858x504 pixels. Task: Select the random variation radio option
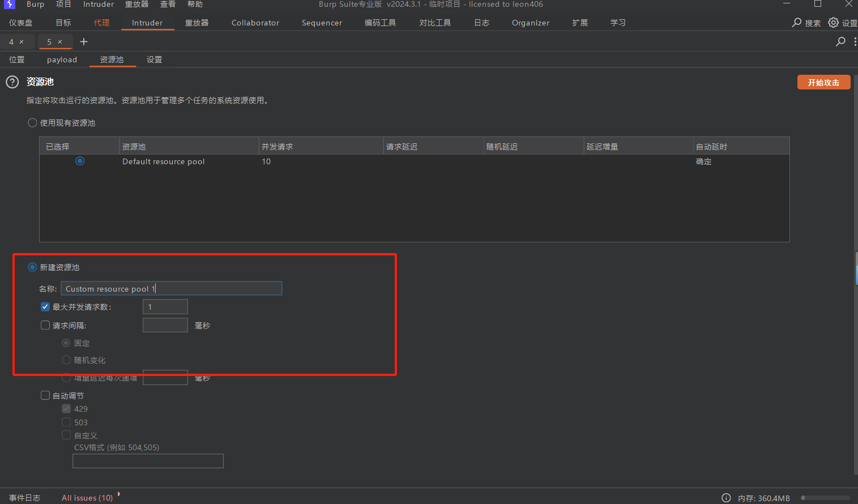[66, 360]
